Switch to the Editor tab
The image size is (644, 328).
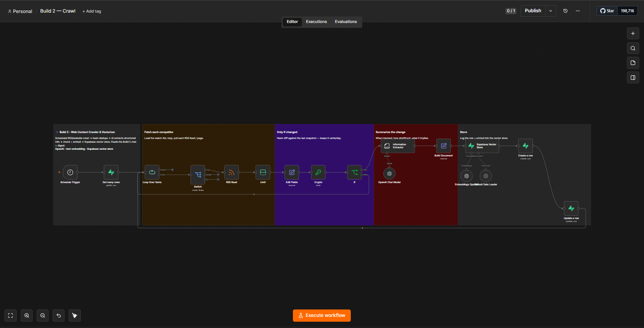(x=292, y=22)
